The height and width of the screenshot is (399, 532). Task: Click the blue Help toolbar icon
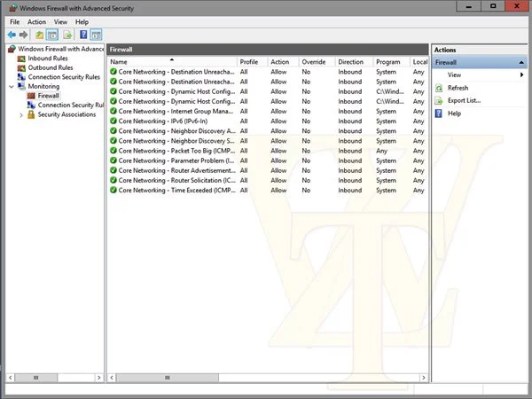[83, 35]
